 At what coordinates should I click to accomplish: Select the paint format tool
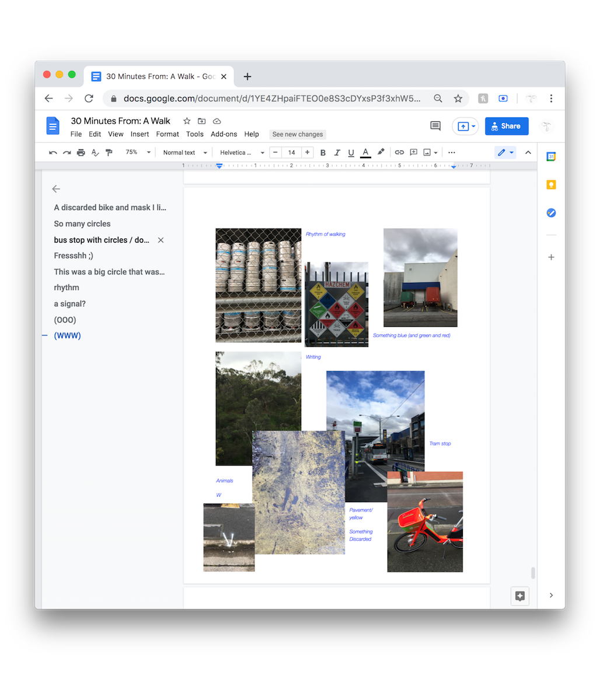pyautogui.click(x=109, y=153)
